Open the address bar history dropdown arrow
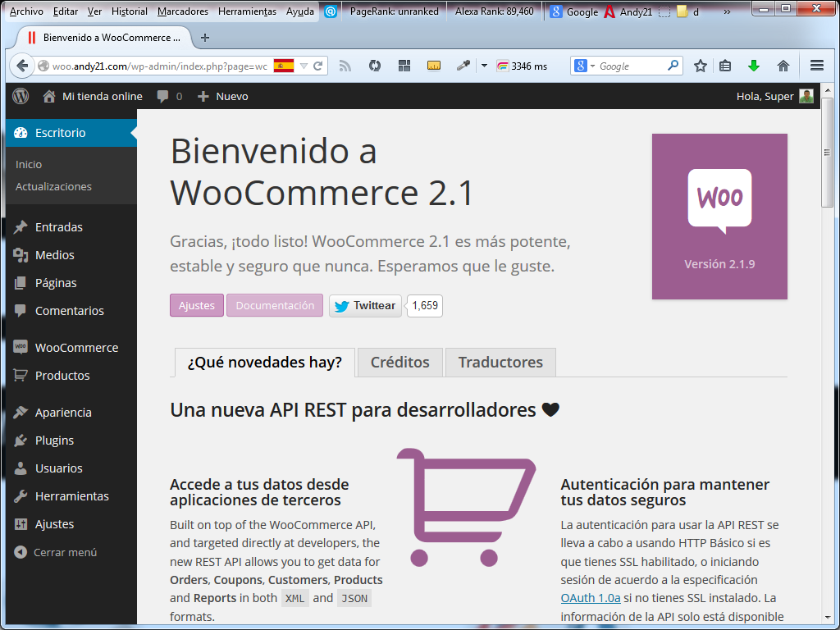 pos(304,66)
